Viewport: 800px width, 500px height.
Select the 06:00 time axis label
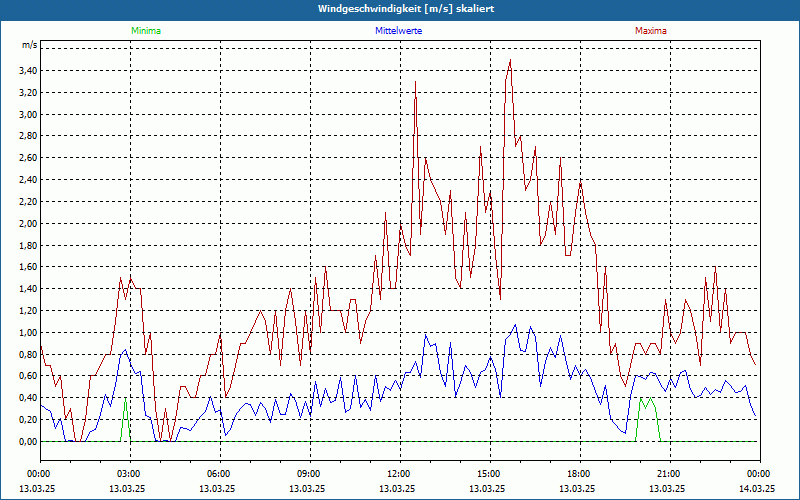pos(218,474)
